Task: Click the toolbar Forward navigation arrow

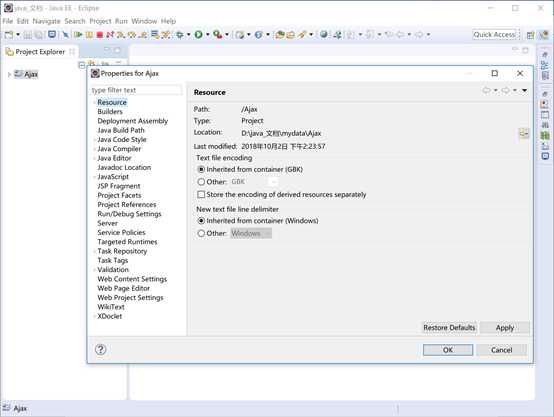Action: pos(419,35)
